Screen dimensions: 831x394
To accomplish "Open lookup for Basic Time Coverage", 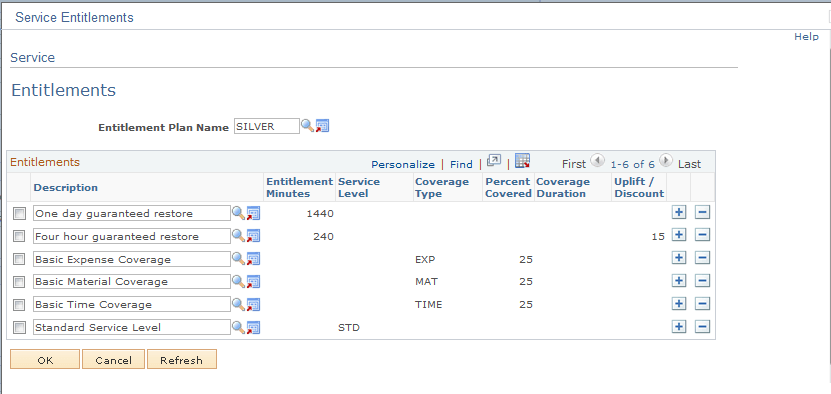I will pyautogui.click(x=238, y=304).
